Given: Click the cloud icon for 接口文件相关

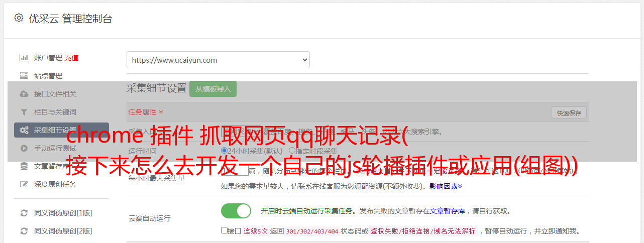Looking at the screenshot, I should tap(24, 94).
